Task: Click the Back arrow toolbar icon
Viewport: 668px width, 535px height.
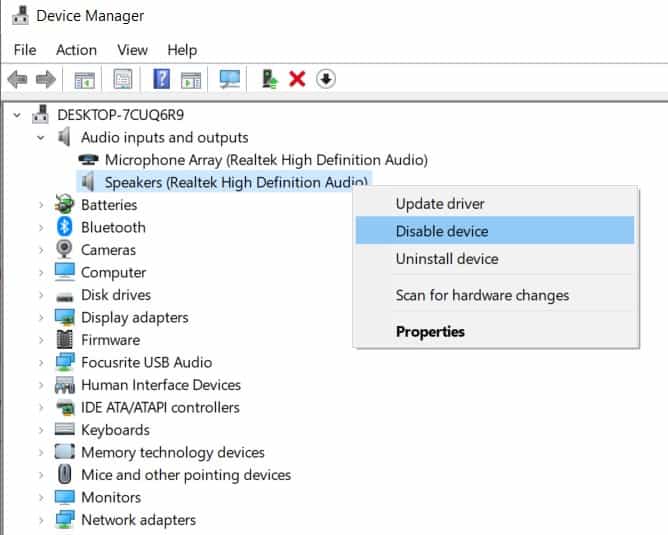Action: tap(17, 79)
